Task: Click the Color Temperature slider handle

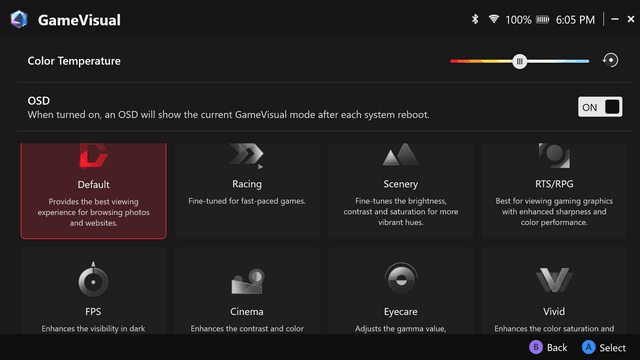Action: pyautogui.click(x=520, y=61)
